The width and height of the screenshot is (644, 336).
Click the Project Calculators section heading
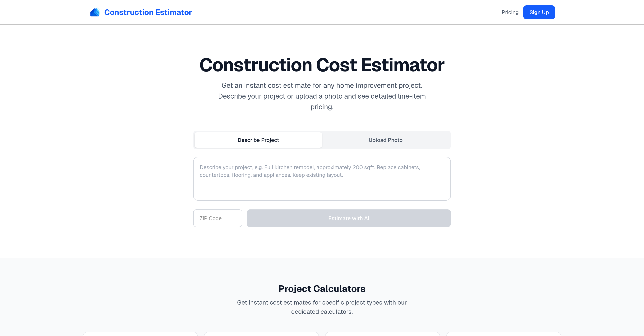(322, 289)
